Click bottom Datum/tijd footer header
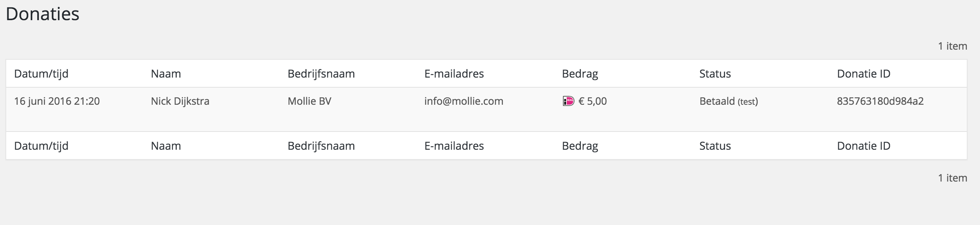 (x=41, y=146)
